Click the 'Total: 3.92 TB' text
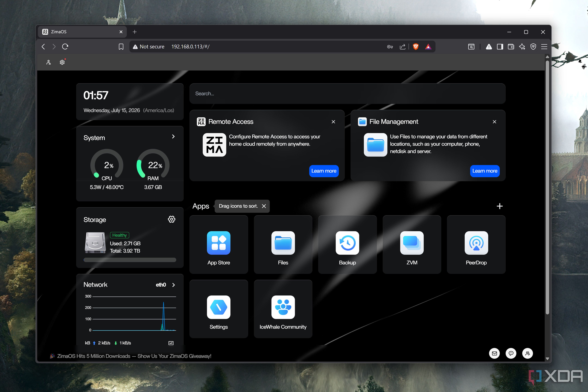588x392 pixels. tap(125, 251)
